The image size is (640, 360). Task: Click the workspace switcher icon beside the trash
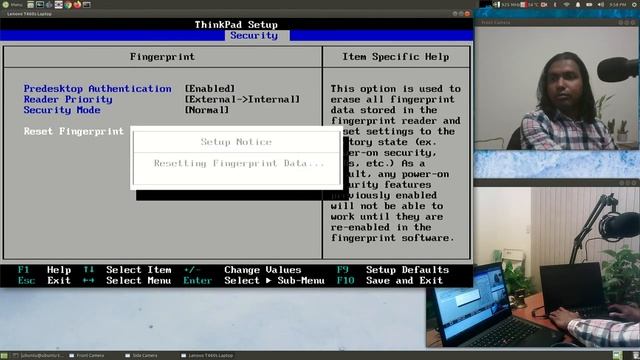pos(617,356)
